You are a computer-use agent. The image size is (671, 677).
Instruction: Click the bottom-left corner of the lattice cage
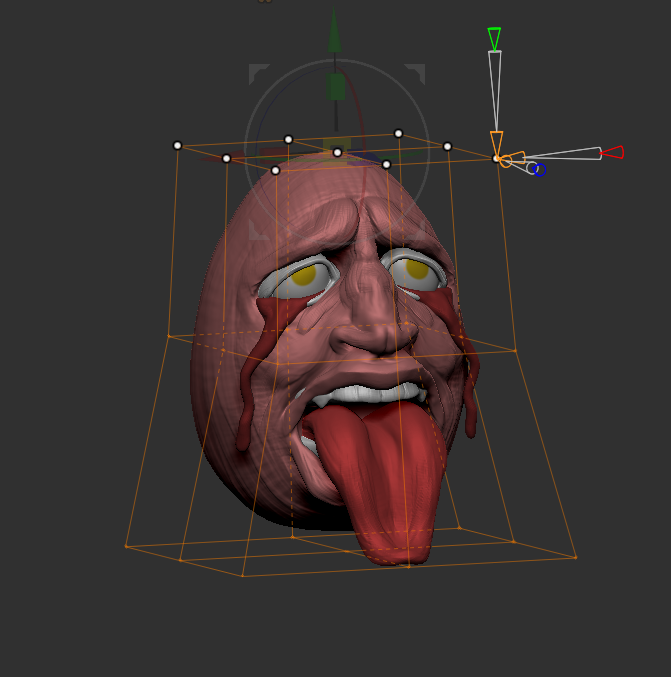point(127,546)
